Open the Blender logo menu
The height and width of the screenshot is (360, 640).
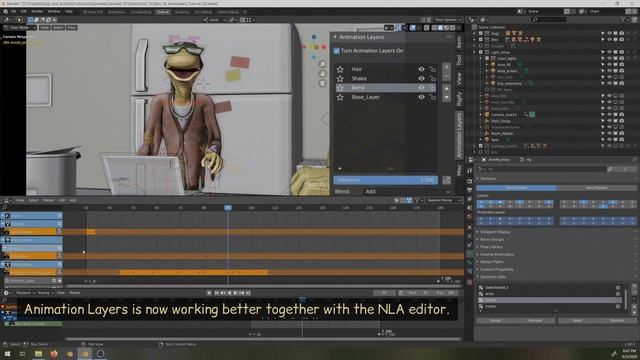6,11
